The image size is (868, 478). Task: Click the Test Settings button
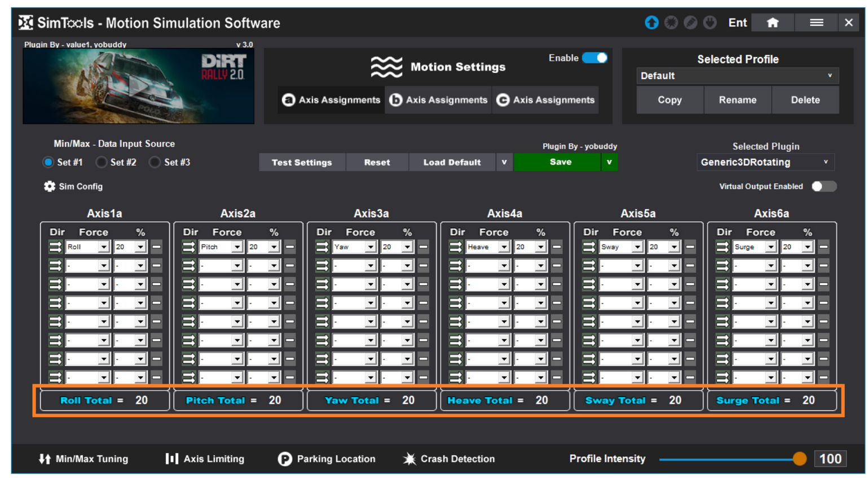pos(302,163)
